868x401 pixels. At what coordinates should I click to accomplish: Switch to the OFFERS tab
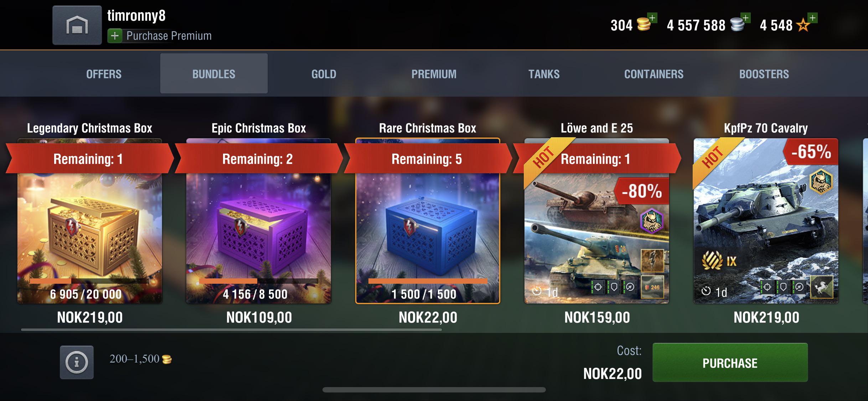[x=104, y=74]
